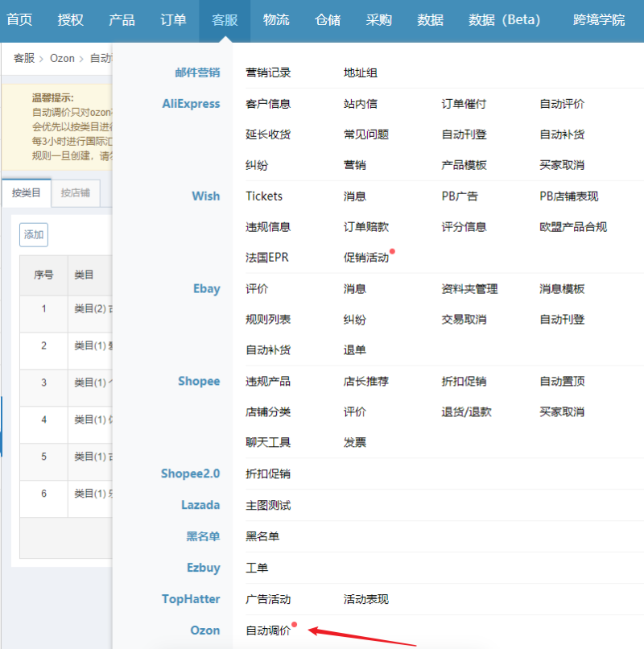
Task: Switch to the 按店铺 tab
Action: (76, 193)
